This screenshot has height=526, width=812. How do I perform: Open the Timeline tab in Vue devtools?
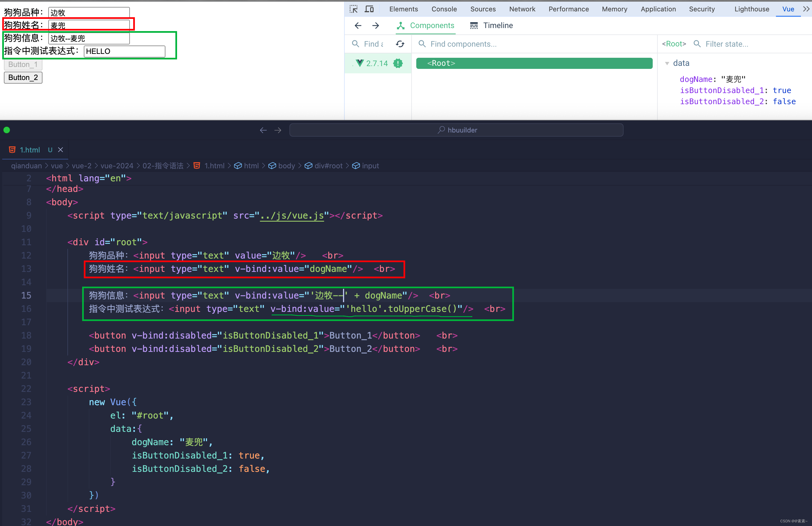tap(491, 26)
